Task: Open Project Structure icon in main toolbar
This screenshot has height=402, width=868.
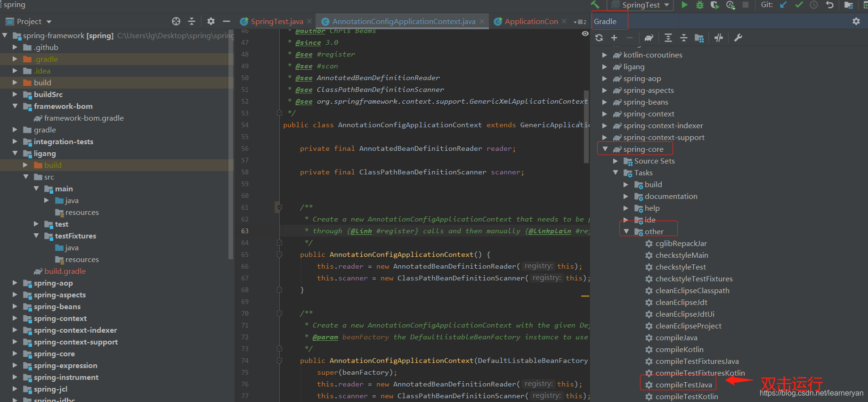Action: point(849,5)
